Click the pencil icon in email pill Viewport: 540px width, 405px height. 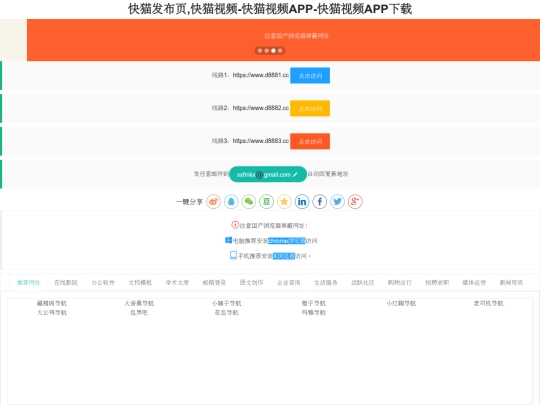click(x=295, y=175)
